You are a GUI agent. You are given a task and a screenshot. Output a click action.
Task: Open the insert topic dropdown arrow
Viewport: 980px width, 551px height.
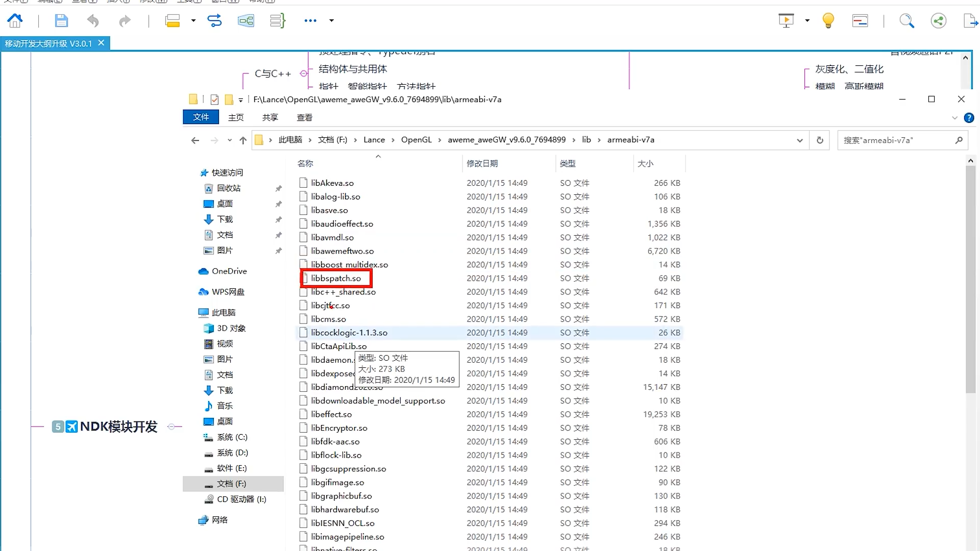[193, 20]
